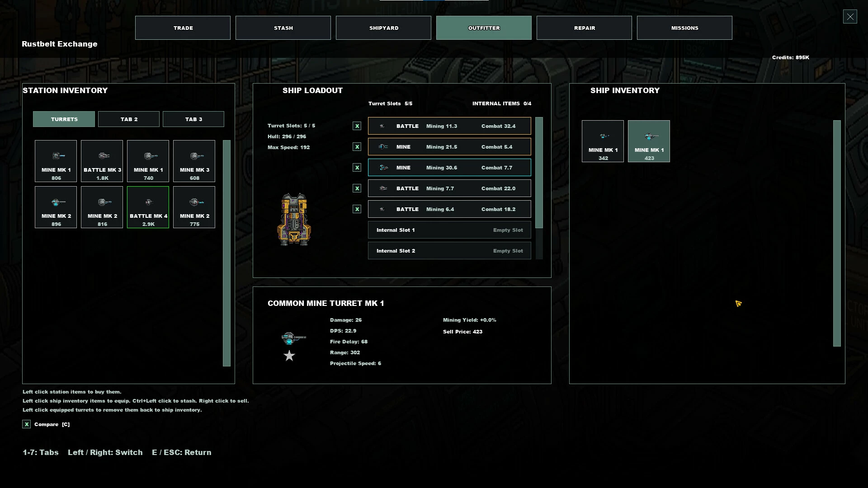Image resolution: width=868 pixels, height=488 pixels.
Task: Toggle the X checkbox beside BATTLE Combat 32.4
Action: (357, 126)
